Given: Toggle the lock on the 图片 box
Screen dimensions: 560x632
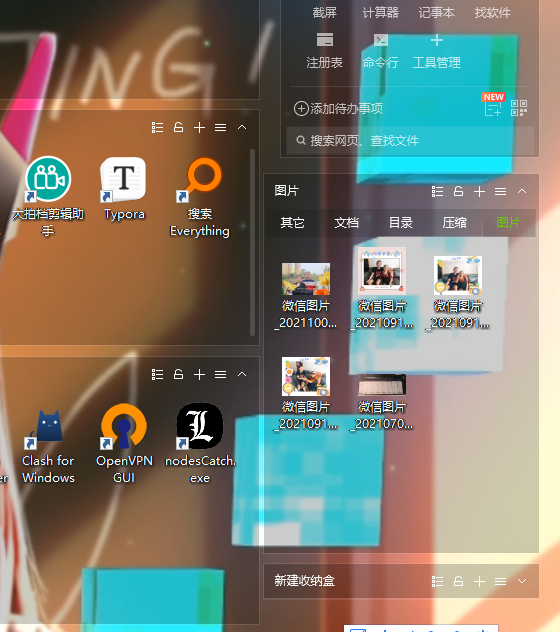Looking at the screenshot, I should coord(458,191).
